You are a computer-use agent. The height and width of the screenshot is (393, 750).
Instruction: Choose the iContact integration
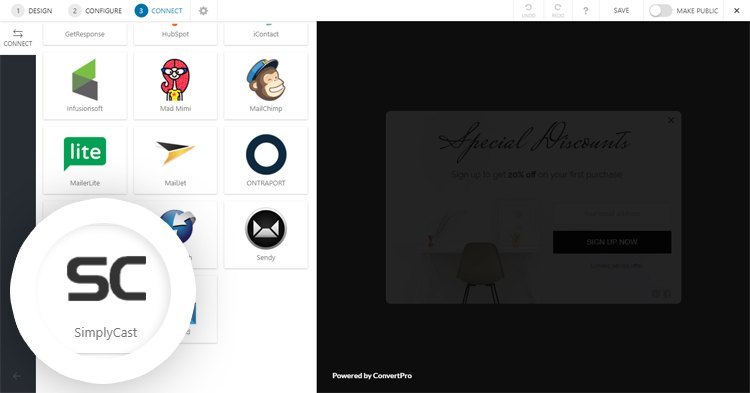265,34
